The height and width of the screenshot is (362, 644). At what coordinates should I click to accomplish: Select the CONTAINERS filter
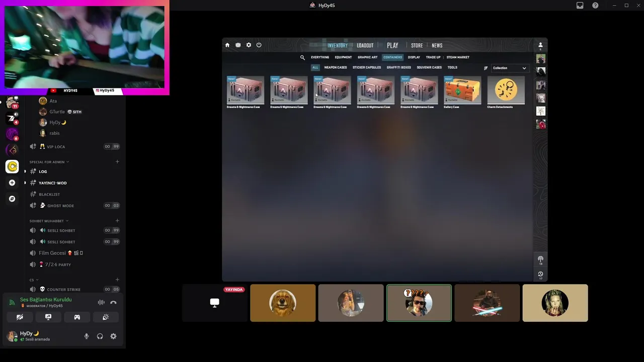click(x=392, y=57)
